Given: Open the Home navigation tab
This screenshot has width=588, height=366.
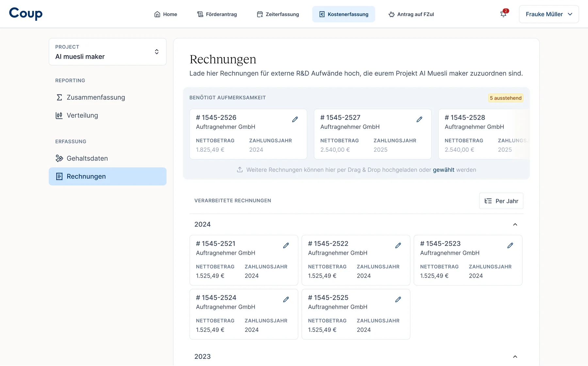Looking at the screenshot, I should point(166,14).
